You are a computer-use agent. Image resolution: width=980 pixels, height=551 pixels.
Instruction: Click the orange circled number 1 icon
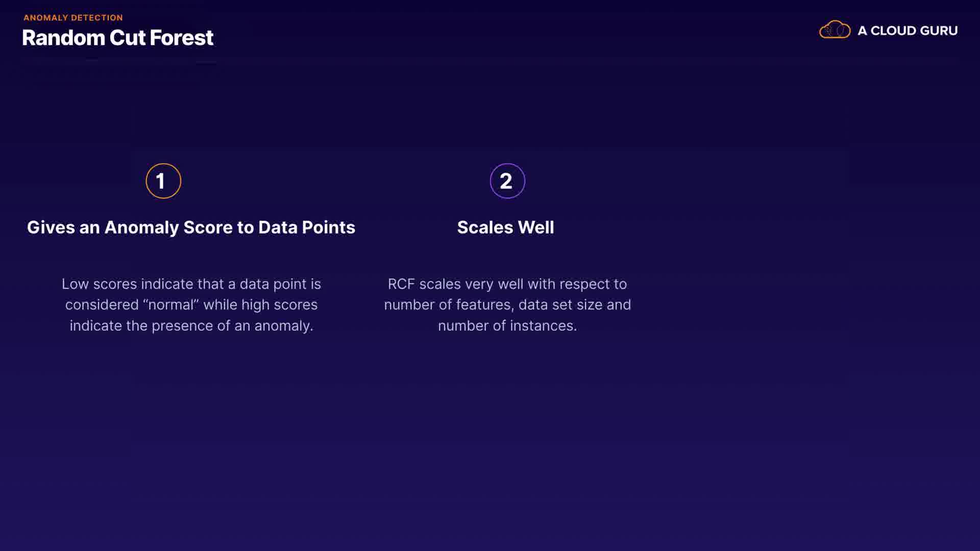coord(163,181)
